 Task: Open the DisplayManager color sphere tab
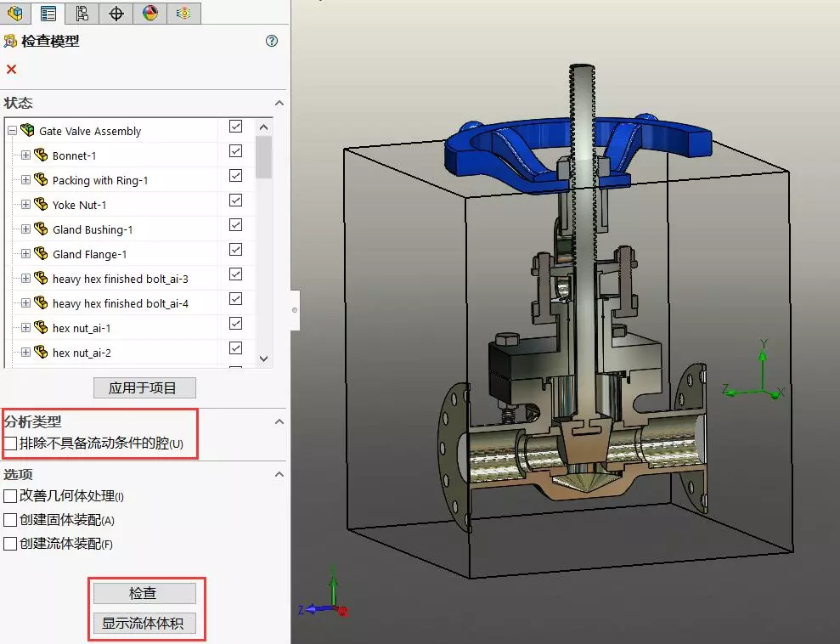149,13
